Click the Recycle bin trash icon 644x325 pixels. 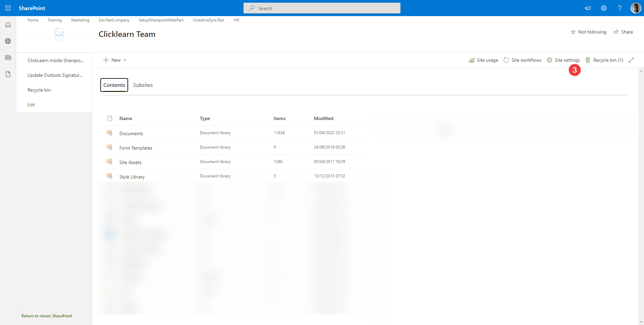point(588,60)
